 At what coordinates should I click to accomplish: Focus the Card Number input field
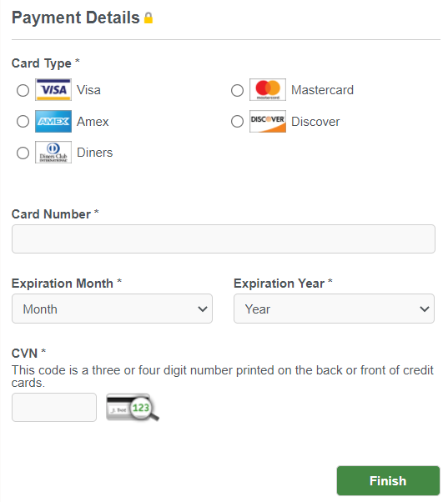(224, 238)
